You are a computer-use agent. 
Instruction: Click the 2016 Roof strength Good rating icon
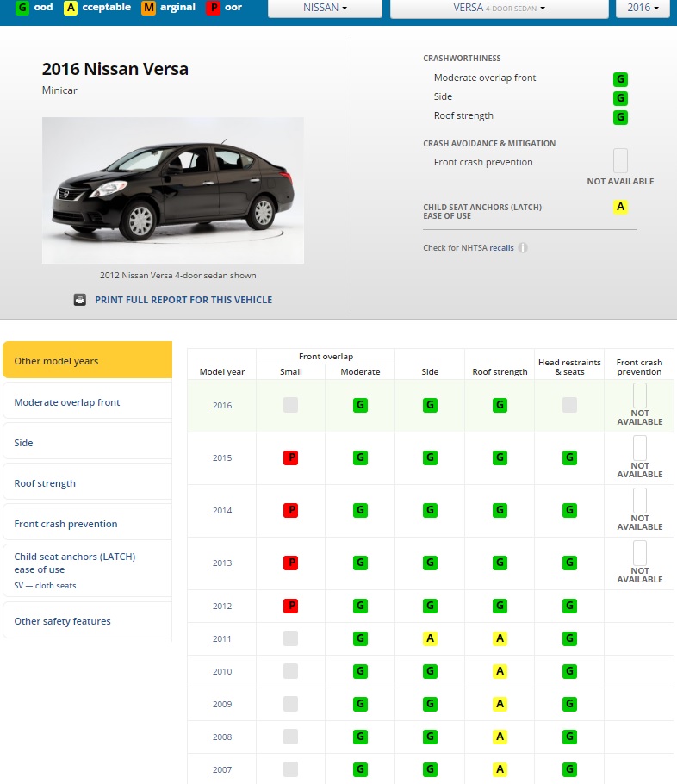[x=500, y=405]
